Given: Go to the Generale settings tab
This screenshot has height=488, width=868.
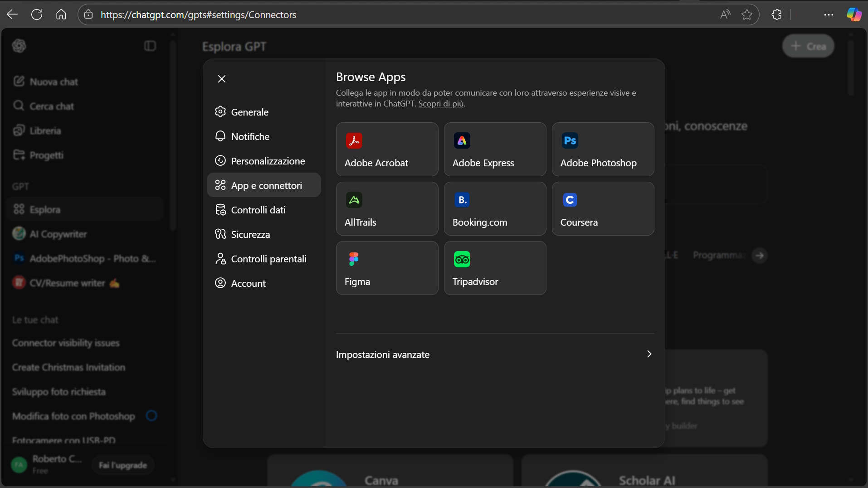Looking at the screenshot, I should (x=249, y=112).
